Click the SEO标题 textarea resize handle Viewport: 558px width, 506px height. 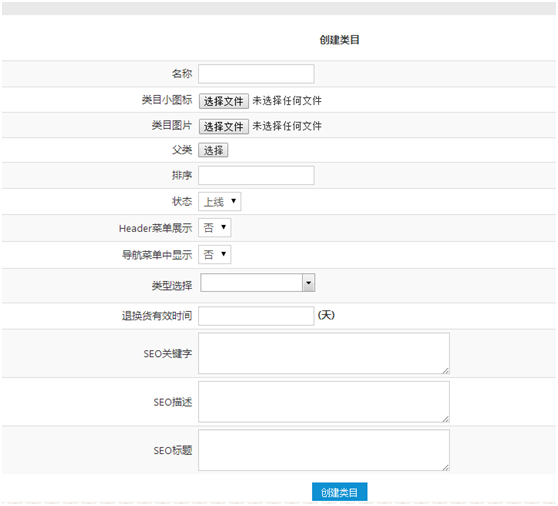pos(446,468)
